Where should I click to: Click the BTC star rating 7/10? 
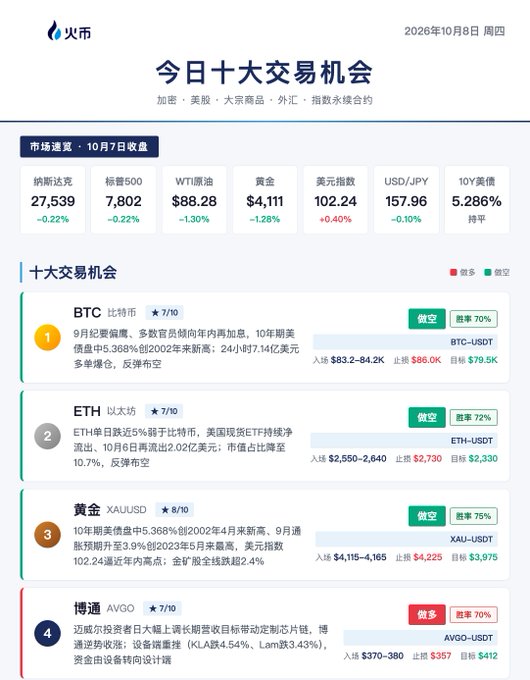click(x=164, y=312)
